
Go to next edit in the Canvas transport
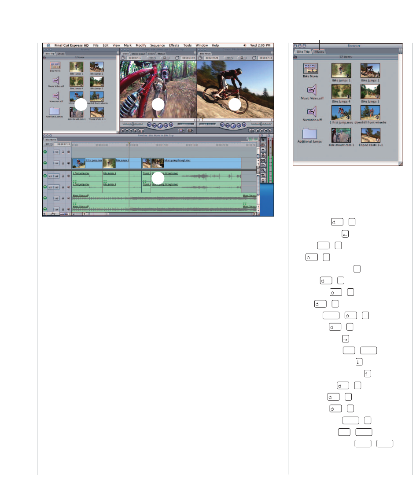click(x=244, y=125)
